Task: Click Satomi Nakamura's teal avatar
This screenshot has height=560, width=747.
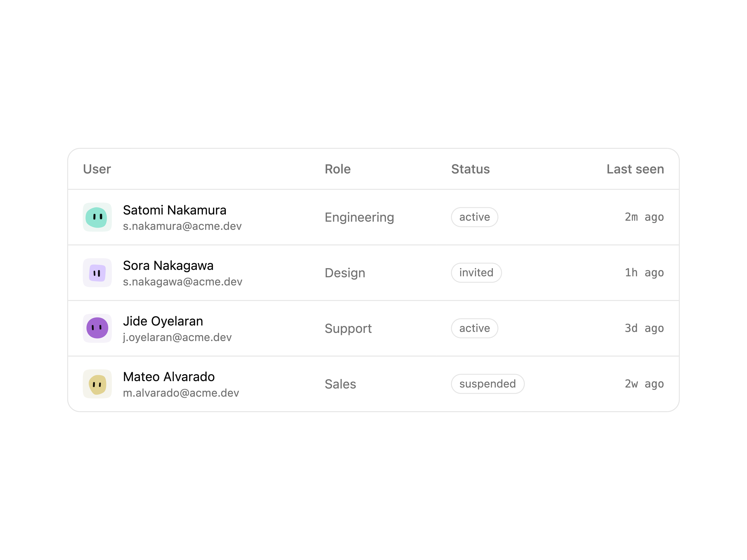Action: point(97,217)
